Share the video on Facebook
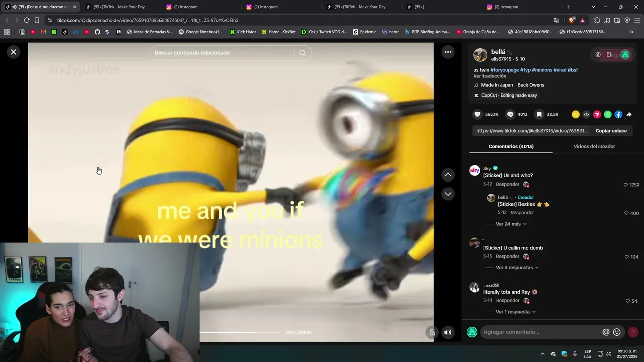 (x=618, y=114)
